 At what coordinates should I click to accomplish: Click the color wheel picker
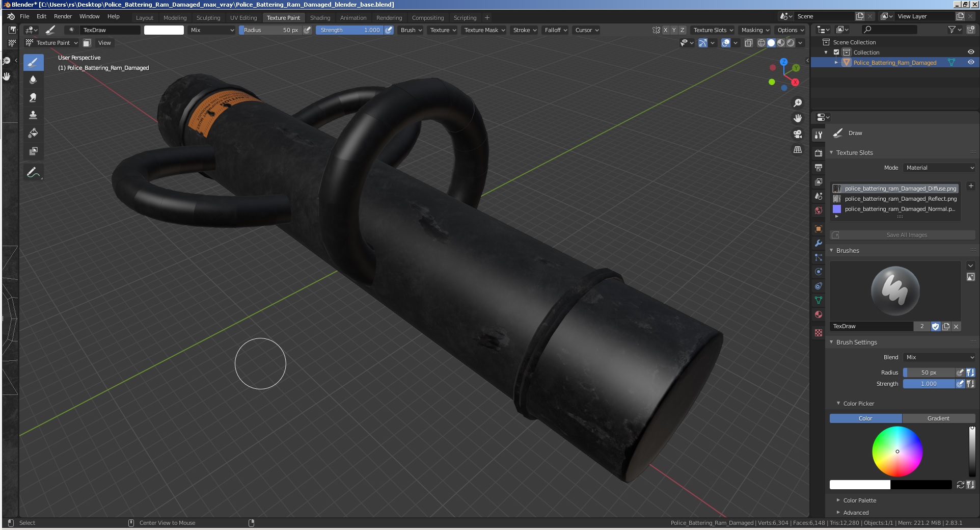point(897,452)
